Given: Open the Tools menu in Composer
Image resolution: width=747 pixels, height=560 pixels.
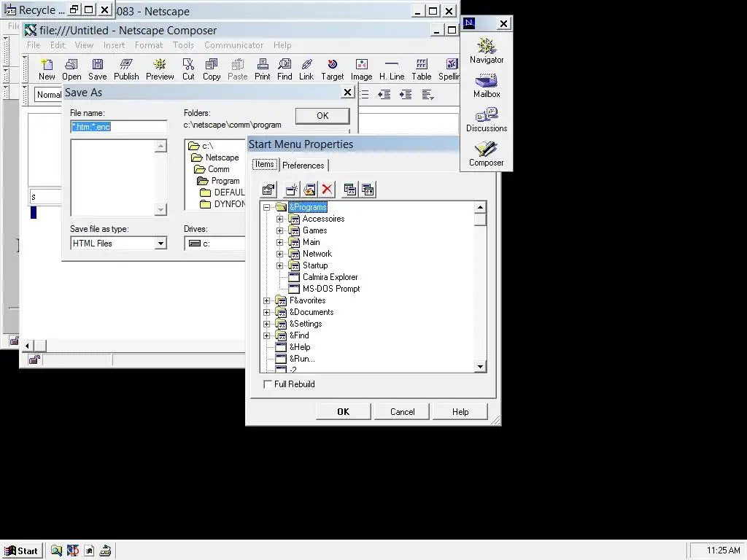Looking at the screenshot, I should pos(183,45).
